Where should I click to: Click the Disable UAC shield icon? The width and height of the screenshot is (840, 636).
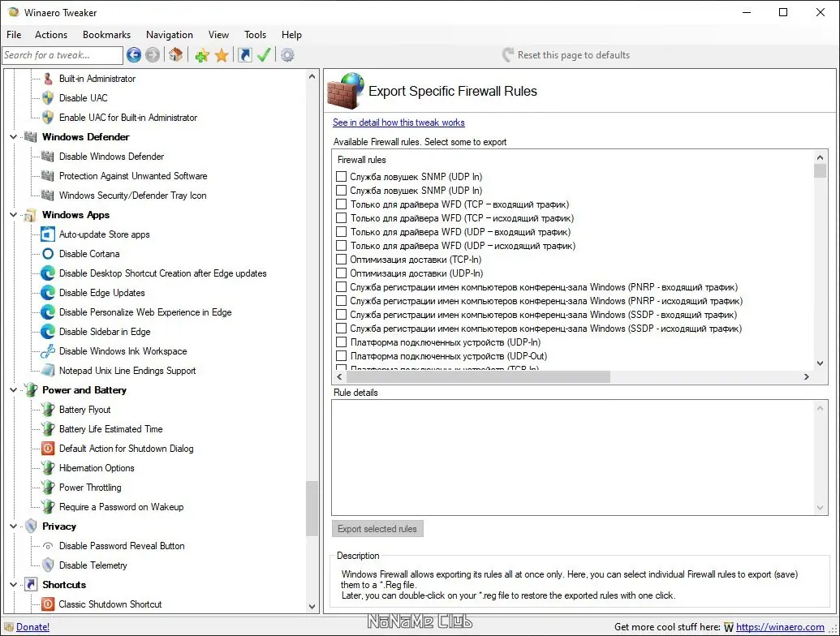click(48, 98)
